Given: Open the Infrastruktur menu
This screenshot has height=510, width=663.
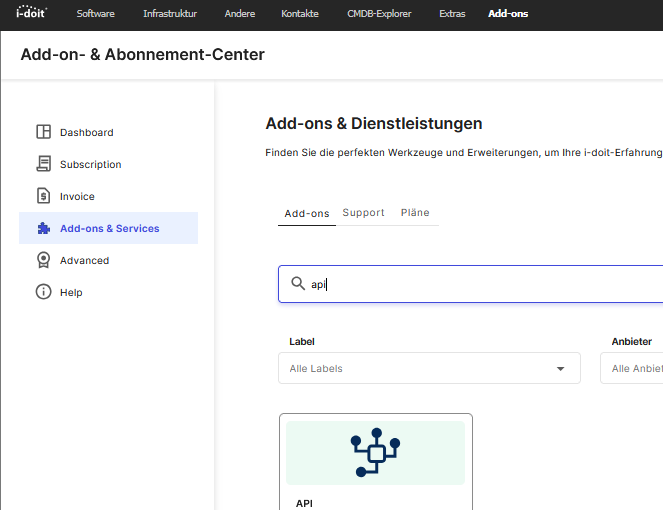Looking at the screenshot, I should 170,14.
